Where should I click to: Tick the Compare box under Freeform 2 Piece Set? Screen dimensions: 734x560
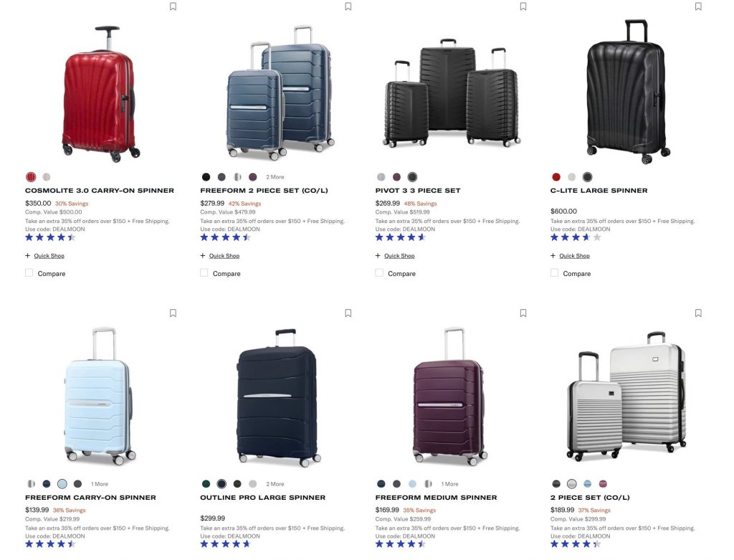pyautogui.click(x=204, y=273)
